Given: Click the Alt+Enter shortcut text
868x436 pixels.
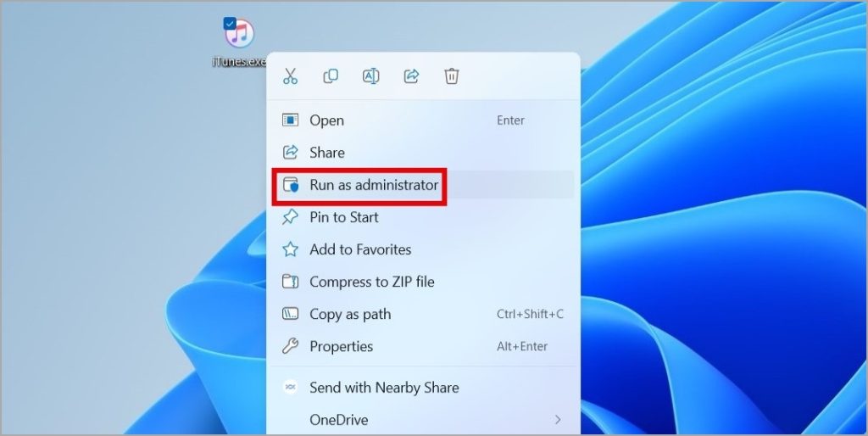Looking at the screenshot, I should click(x=522, y=346).
